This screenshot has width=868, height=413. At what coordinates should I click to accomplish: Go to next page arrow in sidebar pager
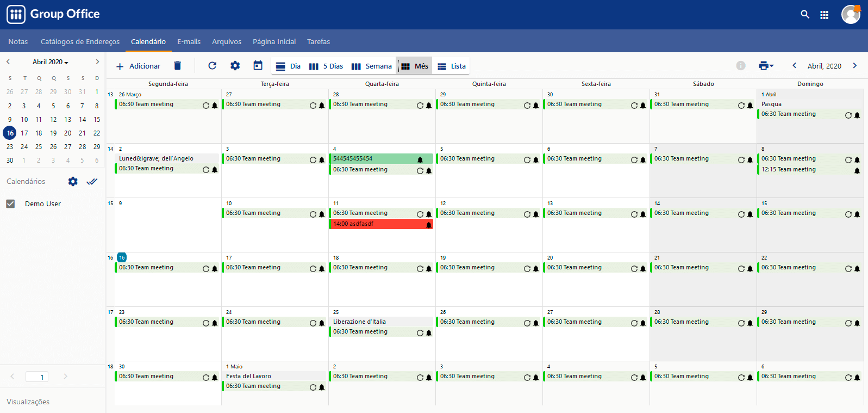pos(65,377)
